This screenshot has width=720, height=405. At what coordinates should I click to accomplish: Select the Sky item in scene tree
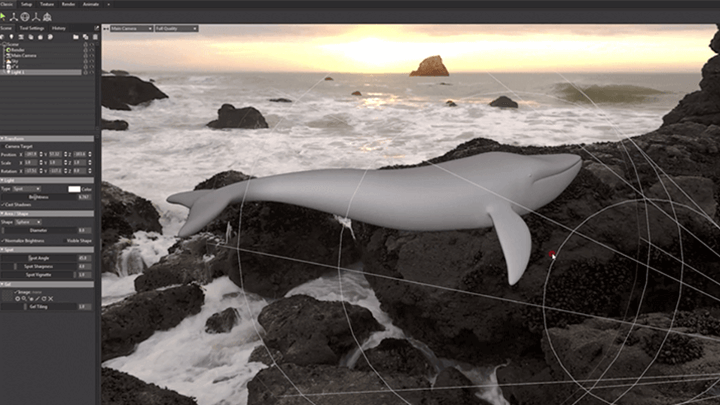point(15,61)
